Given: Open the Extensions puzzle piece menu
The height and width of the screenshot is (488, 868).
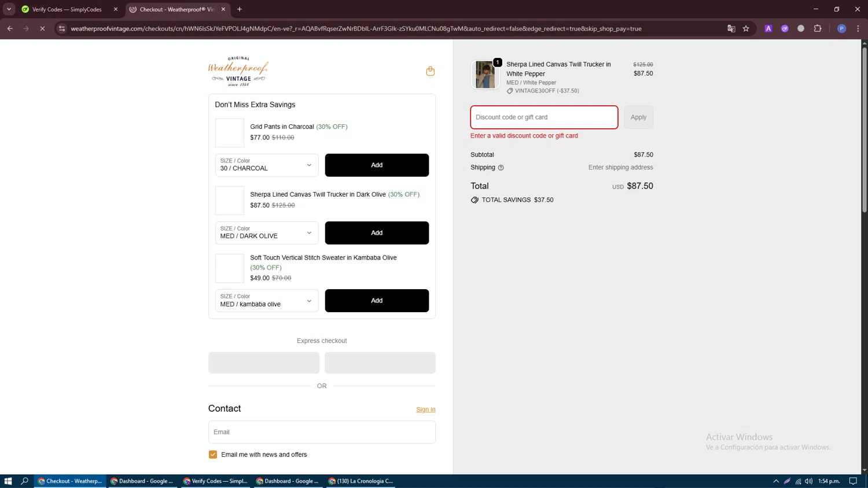Looking at the screenshot, I should pos(818,28).
